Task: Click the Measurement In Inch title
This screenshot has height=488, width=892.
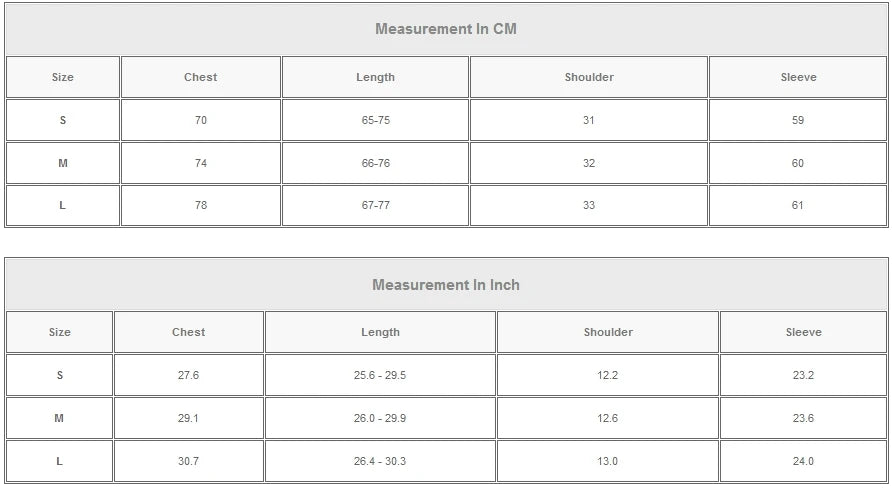Action: pos(446,285)
